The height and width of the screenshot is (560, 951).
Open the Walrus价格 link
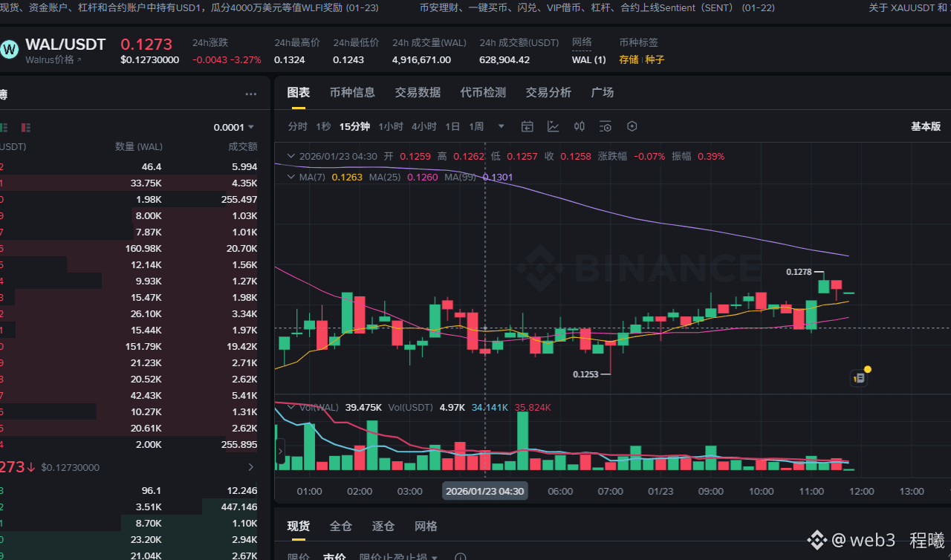point(53,59)
